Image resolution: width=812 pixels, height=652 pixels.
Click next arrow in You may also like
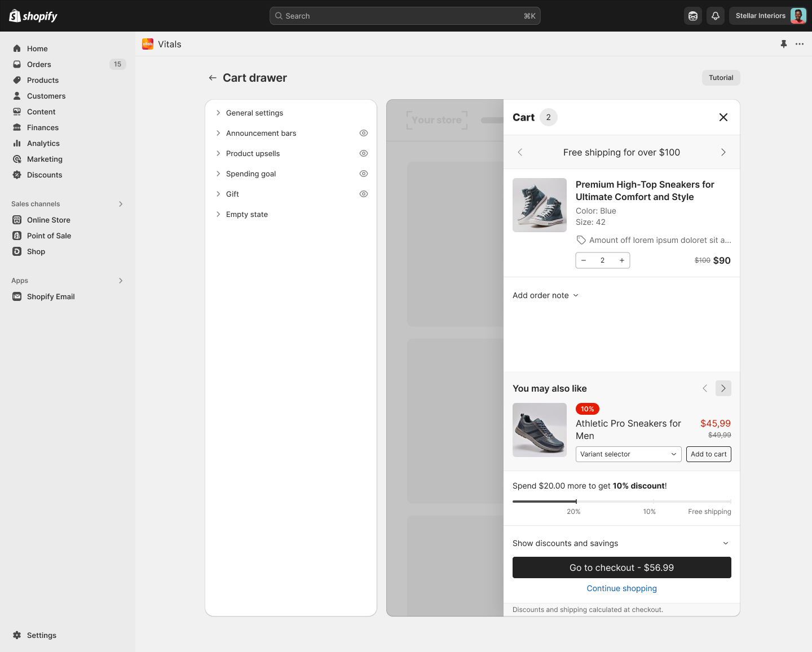pyautogui.click(x=723, y=388)
